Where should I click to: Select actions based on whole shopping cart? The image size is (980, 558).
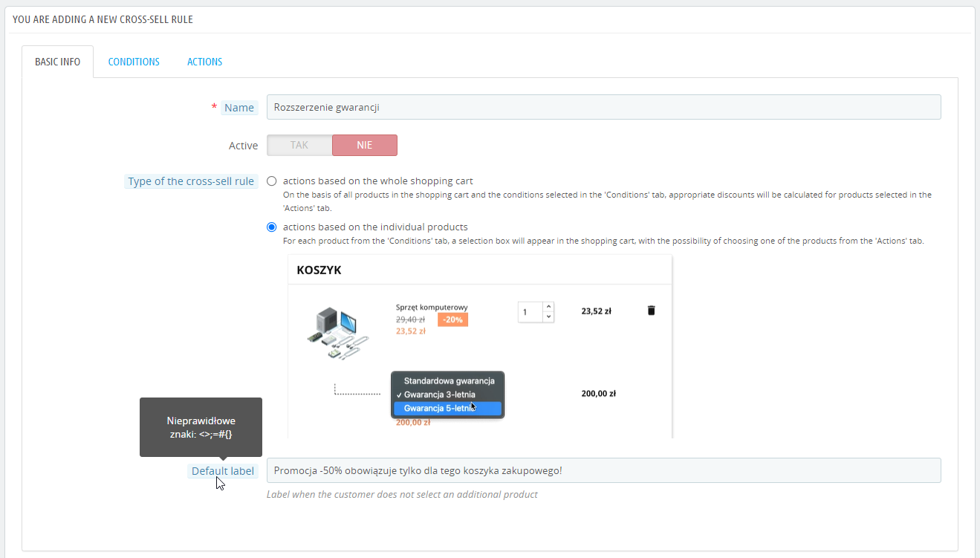272,181
